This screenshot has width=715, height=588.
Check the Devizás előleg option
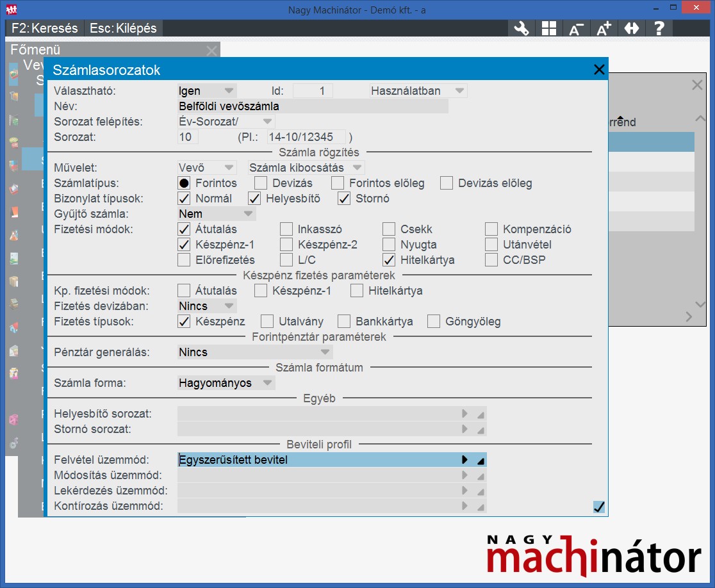pos(447,183)
